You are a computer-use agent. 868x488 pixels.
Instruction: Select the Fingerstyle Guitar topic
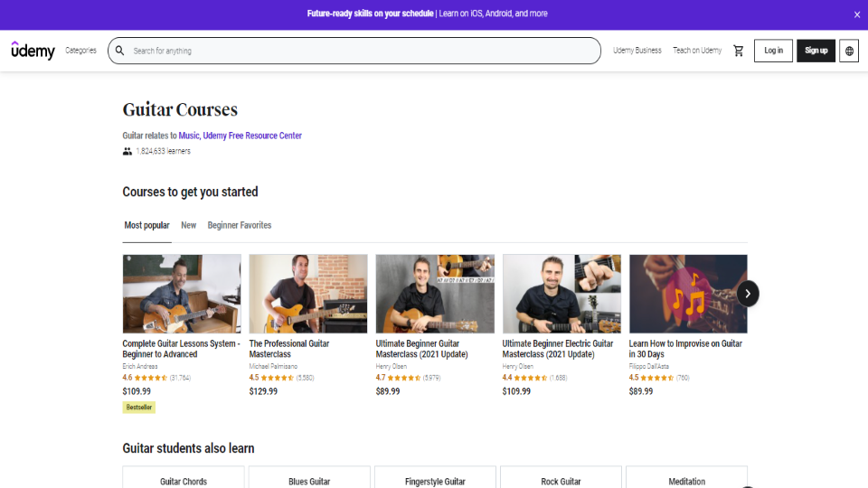pos(435,477)
